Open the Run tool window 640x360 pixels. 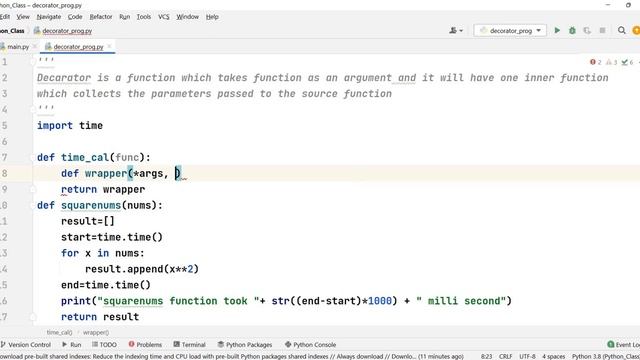point(71,344)
